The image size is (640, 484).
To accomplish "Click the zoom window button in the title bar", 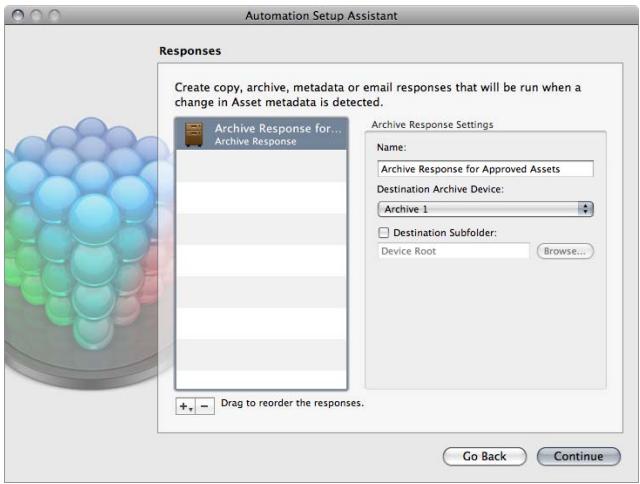I will [x=54, y=16].
